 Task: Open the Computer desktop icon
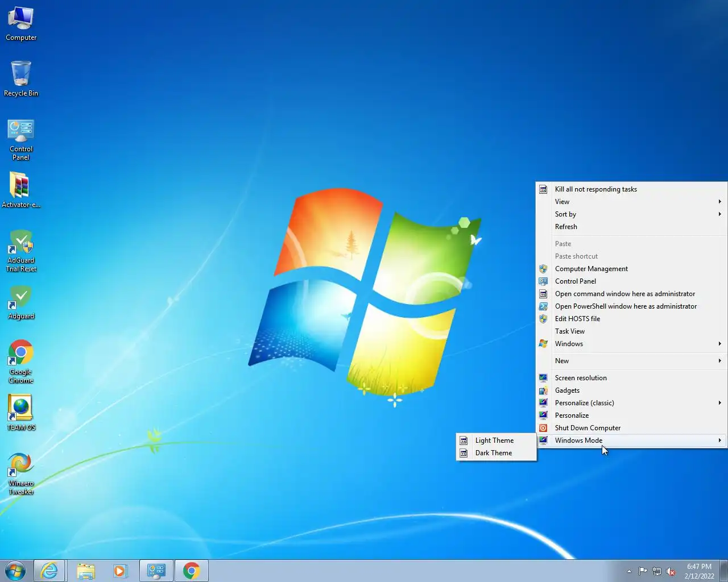point(21,24)
